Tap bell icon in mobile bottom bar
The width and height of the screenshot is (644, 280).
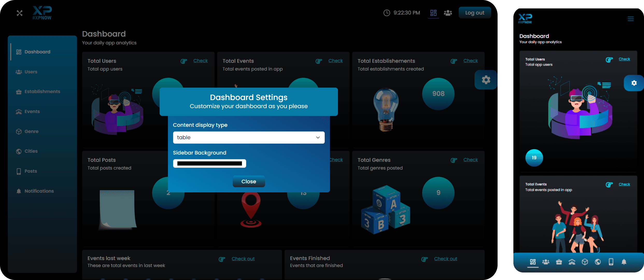pos(624,262)
